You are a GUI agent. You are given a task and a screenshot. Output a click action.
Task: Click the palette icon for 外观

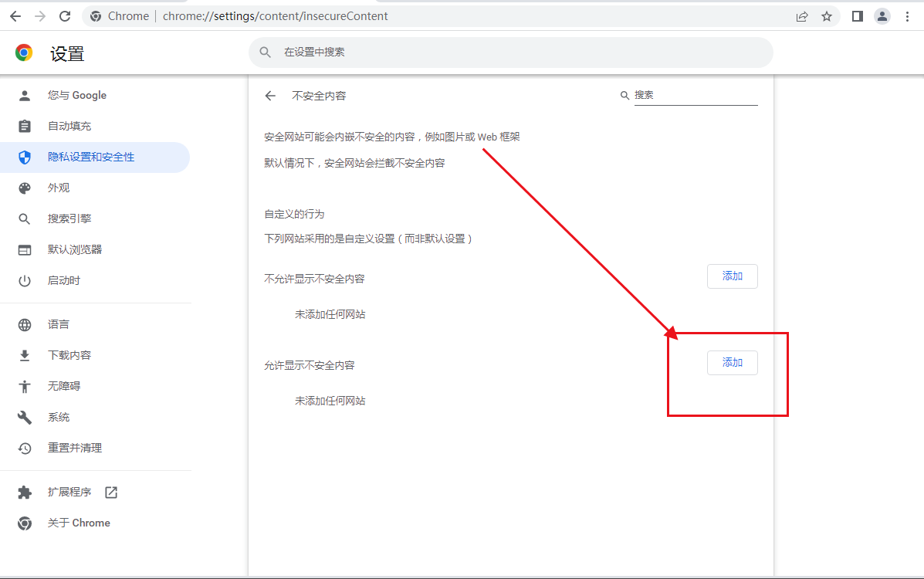click(x=25, y=188)
